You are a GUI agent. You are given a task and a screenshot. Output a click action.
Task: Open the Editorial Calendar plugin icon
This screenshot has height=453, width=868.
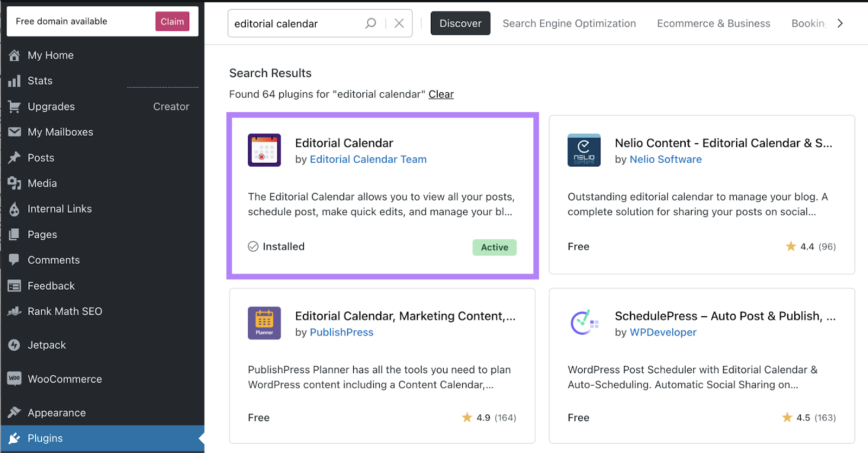tap(264, 150)
